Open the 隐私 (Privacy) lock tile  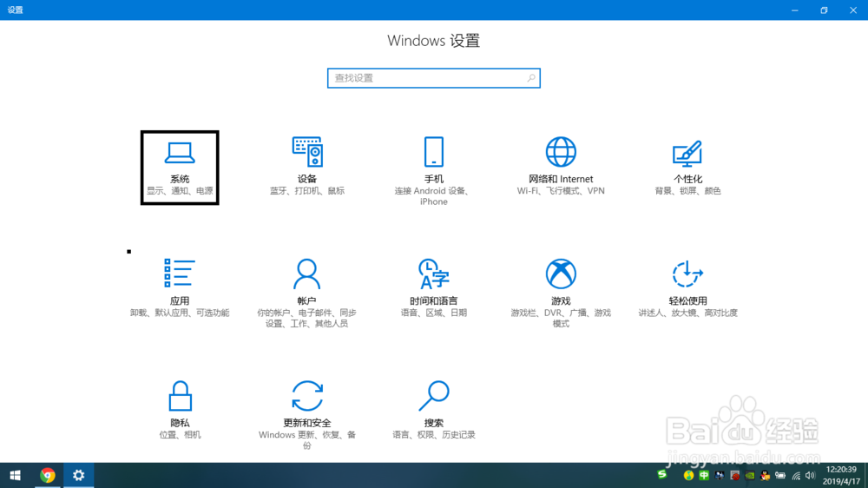pyautogui.click(x=180, y=410)
